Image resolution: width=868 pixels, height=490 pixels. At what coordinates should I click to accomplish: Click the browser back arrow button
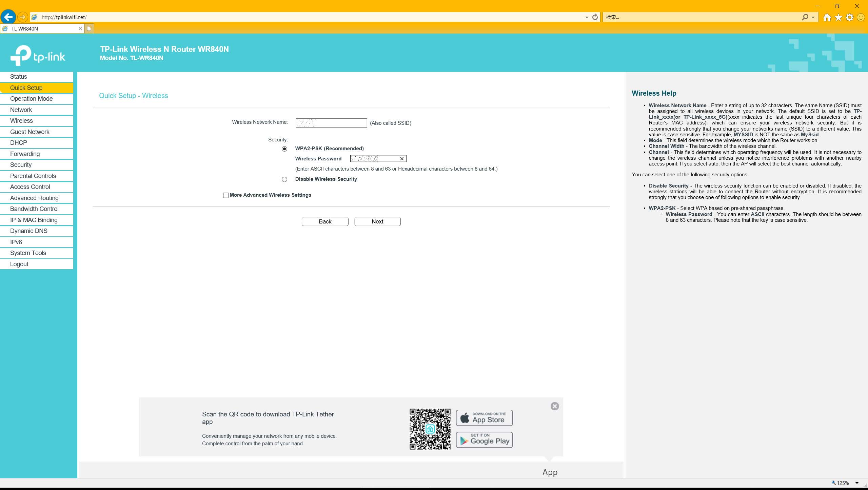(x=8, y=17)
